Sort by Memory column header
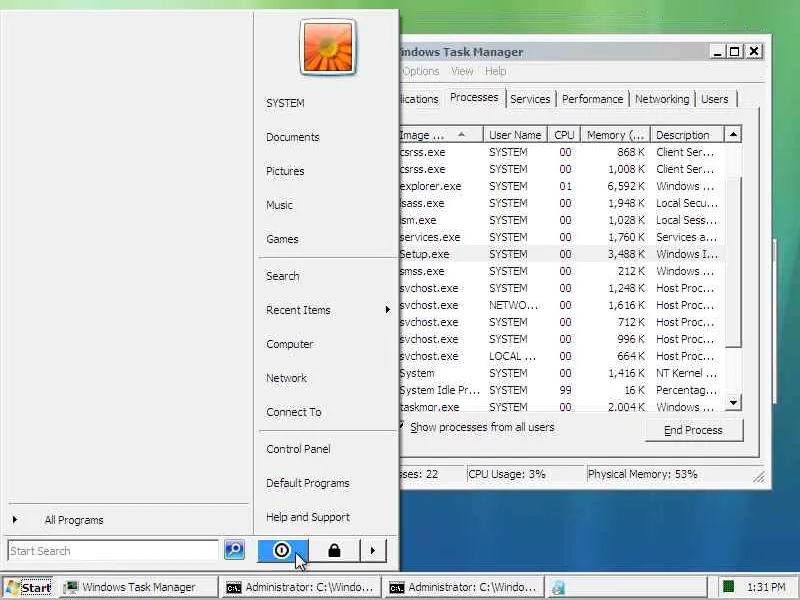The image size is (800, 600). [615, 135]
